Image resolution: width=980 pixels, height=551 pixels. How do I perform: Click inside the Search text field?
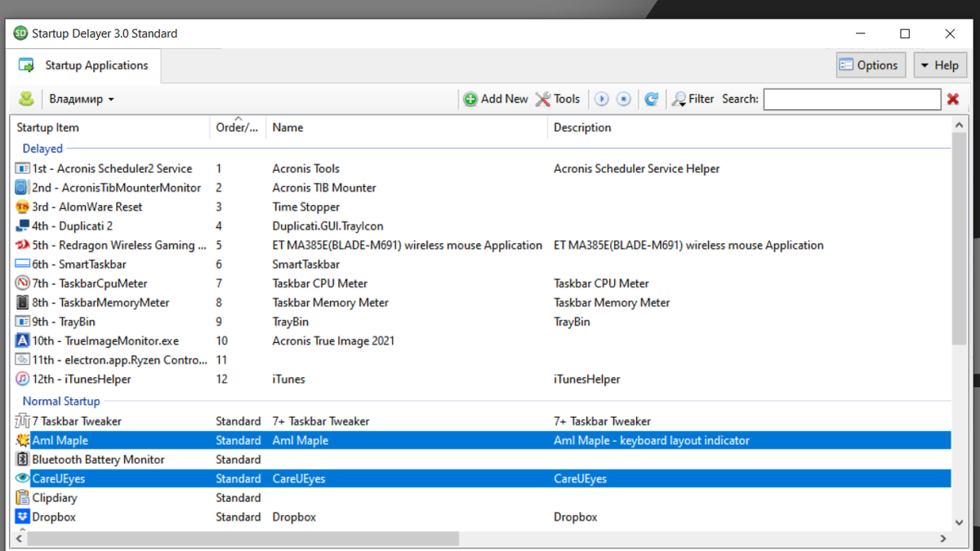point(852,99)
